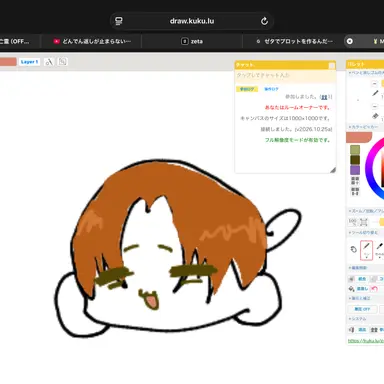384x384 pixels.
Task: Pick the dark brown swatch
Action: (x=355, y=160)
